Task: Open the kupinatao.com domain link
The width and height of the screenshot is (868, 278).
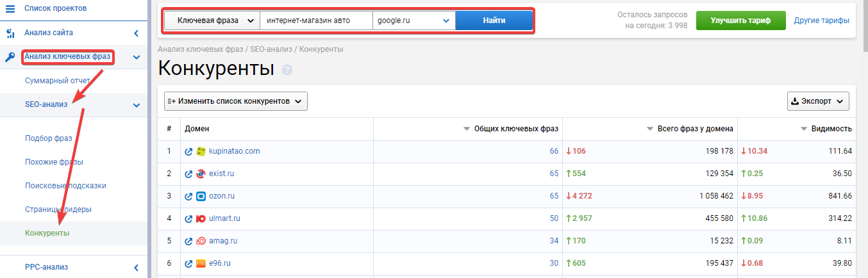Action: tap(235, 152)
